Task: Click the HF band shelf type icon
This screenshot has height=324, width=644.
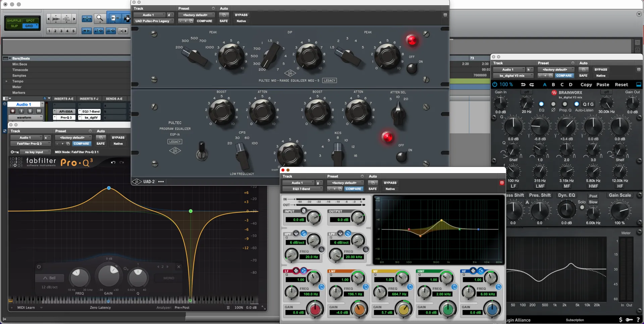Action: [481, 271]
